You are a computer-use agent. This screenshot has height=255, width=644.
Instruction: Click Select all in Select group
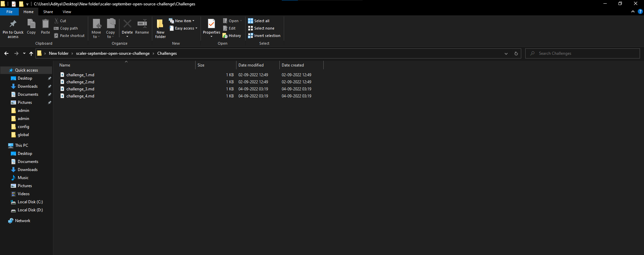(259, 21)
